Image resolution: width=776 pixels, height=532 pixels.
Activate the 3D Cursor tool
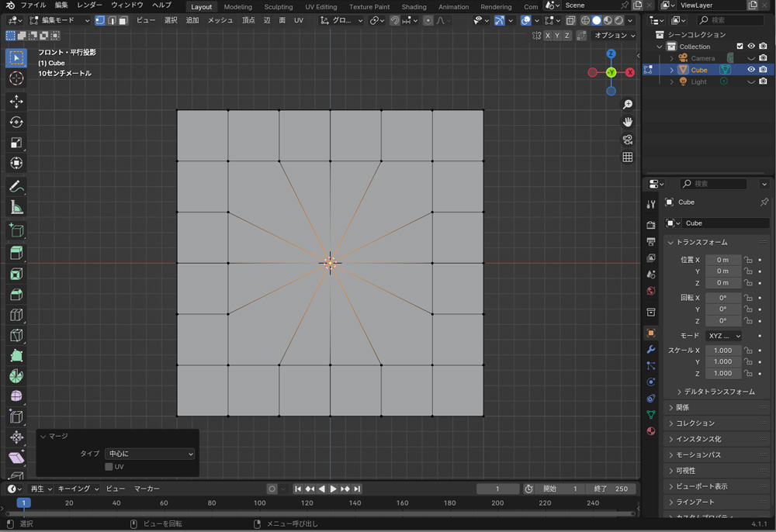(x=16, y=78)
